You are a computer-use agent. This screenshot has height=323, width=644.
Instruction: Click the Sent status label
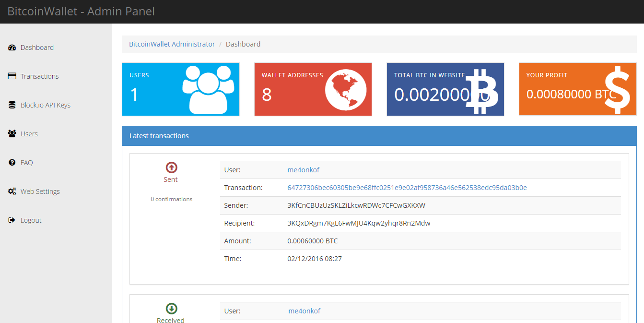(x=171, y=179)
